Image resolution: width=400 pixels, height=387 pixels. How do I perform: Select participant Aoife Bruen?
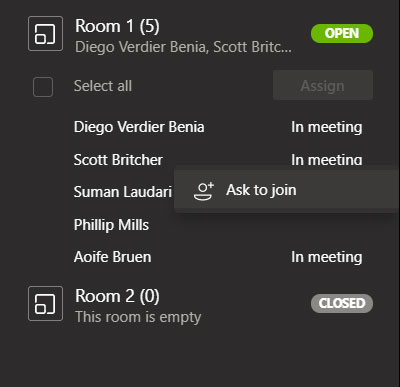[112, 257]
